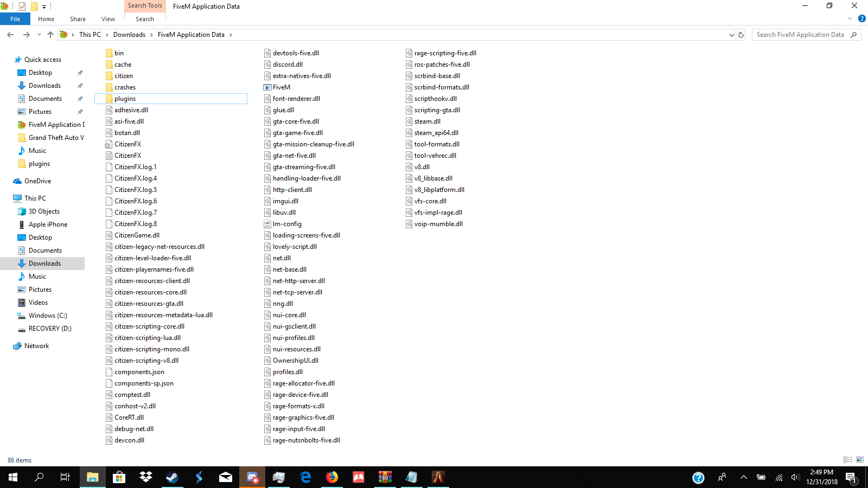Select scripthookv.dll file
The height and width of the screenshot is (488, 868).
click(x=435, y=99)
